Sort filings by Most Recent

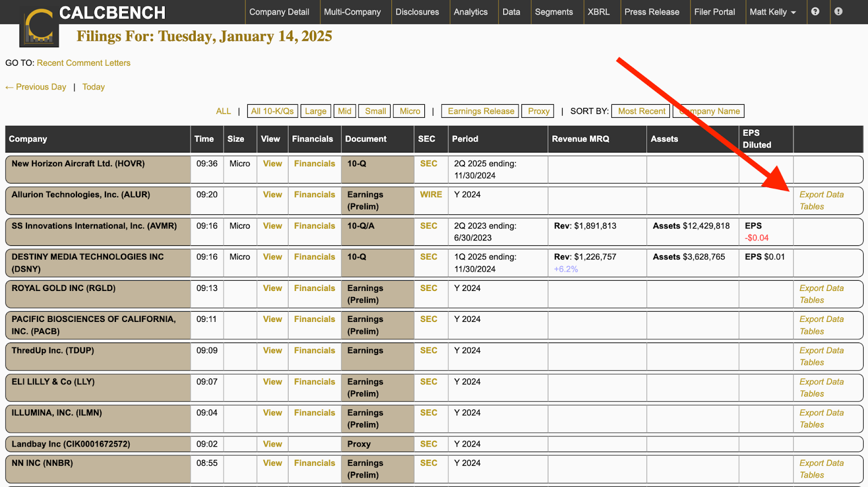point(641,111)
